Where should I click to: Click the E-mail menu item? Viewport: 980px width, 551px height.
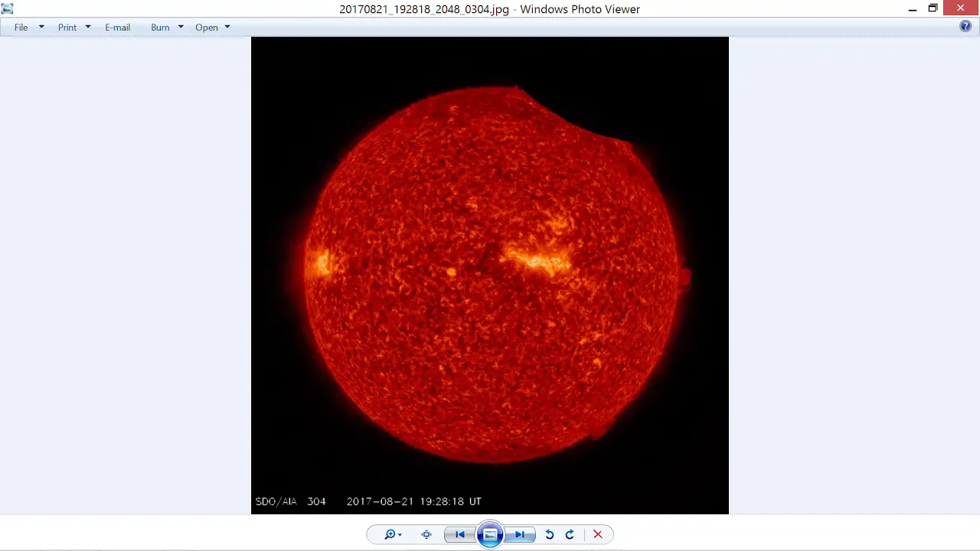(x=117, y=28)
